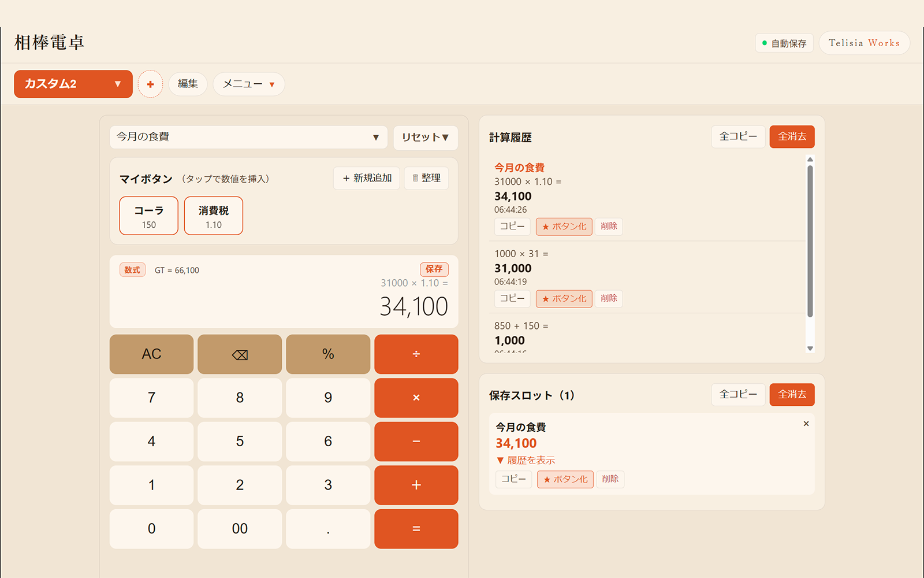Image resolution: width=924 pixels, height=578 pixels.
Task: Click the 今月の食費 heading in history
Action: click(x=519, y=168)
